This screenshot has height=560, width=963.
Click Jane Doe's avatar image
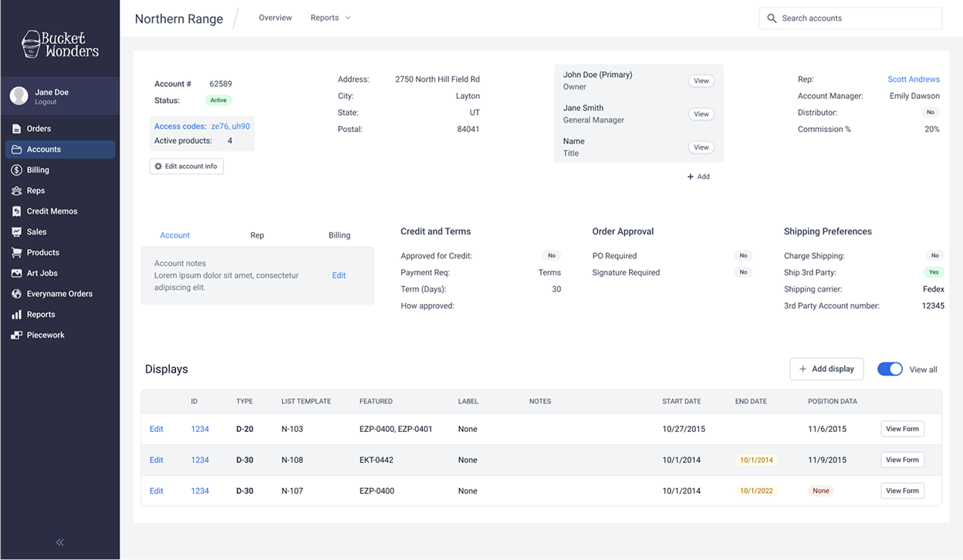pyautogui.click(x=19, y=96)
